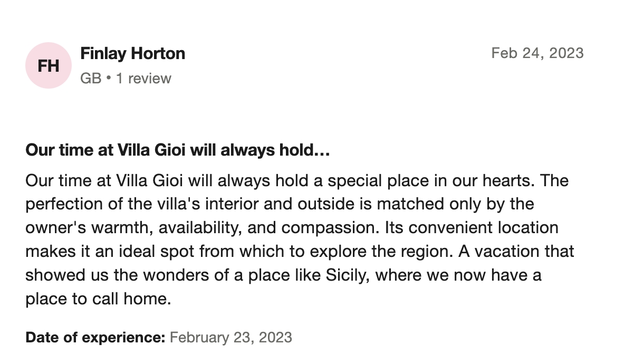Open Finlay Horton's reviewer profile

(132, 53)
